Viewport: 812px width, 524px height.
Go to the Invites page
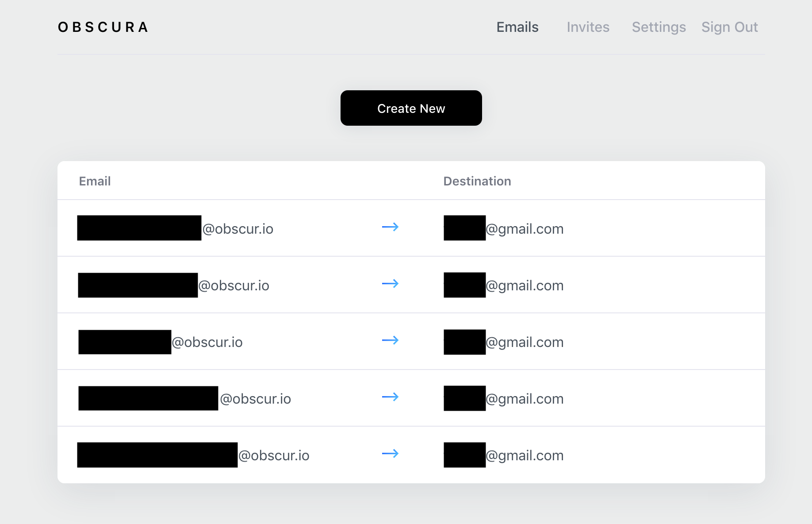click(588, 27)
